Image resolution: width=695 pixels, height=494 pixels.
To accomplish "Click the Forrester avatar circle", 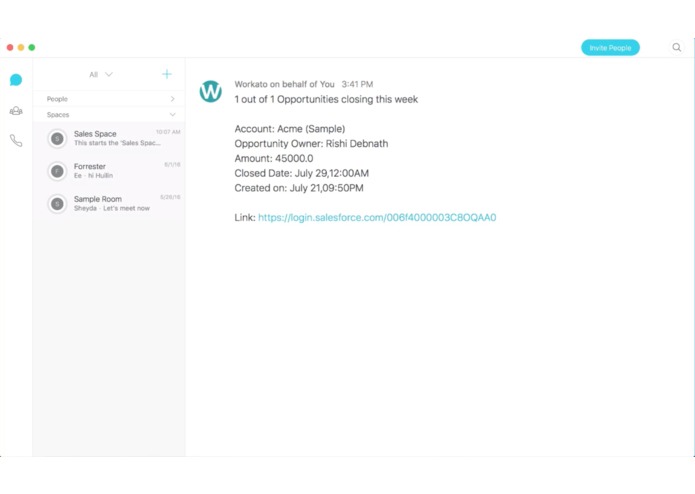I will [x=57, y=171].
